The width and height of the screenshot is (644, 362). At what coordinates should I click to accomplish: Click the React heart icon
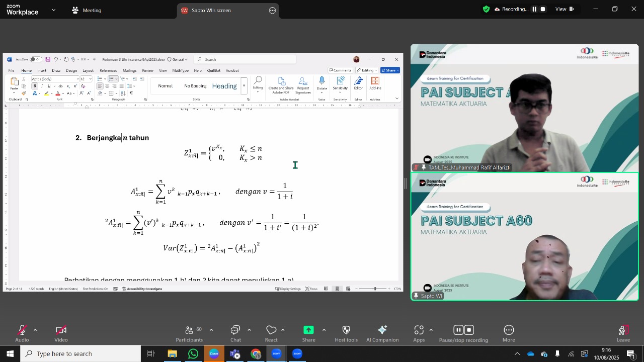pos(271,333)
